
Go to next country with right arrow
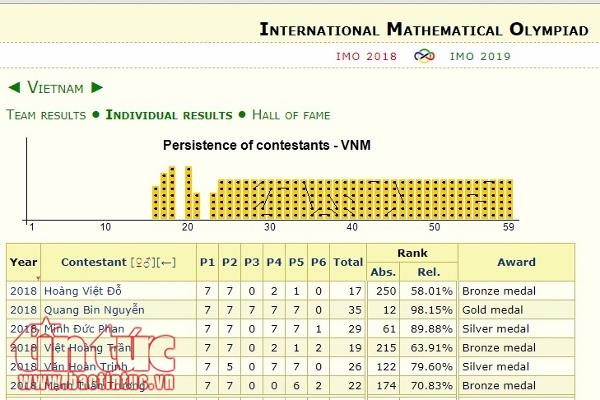tap(96, 88)
